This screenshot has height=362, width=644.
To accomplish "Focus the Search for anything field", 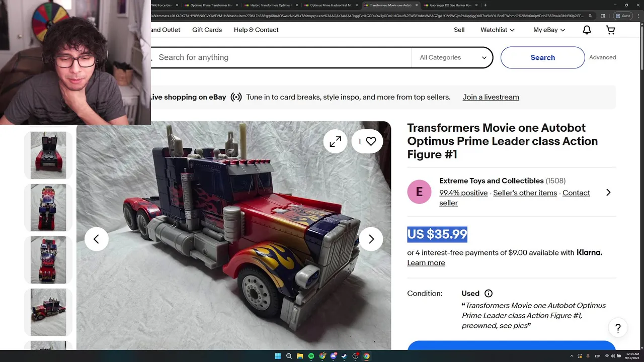I will pos(282,58).
